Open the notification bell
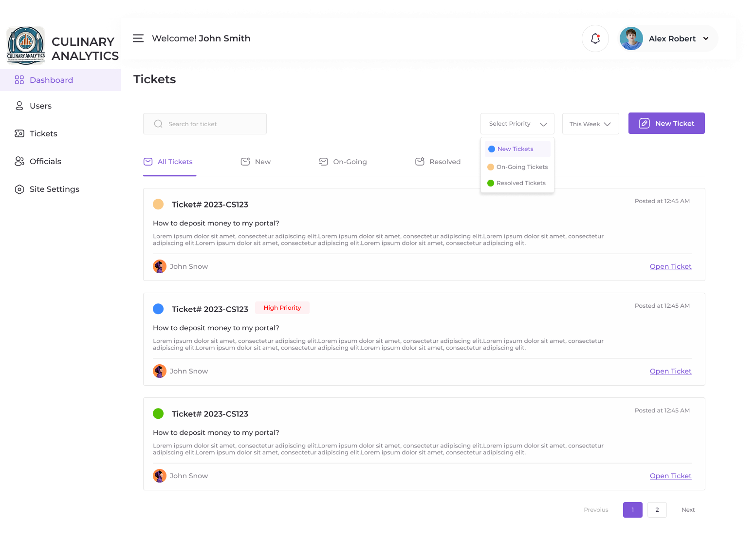Viewport: 756px width, 542px height. click(595, 38)
